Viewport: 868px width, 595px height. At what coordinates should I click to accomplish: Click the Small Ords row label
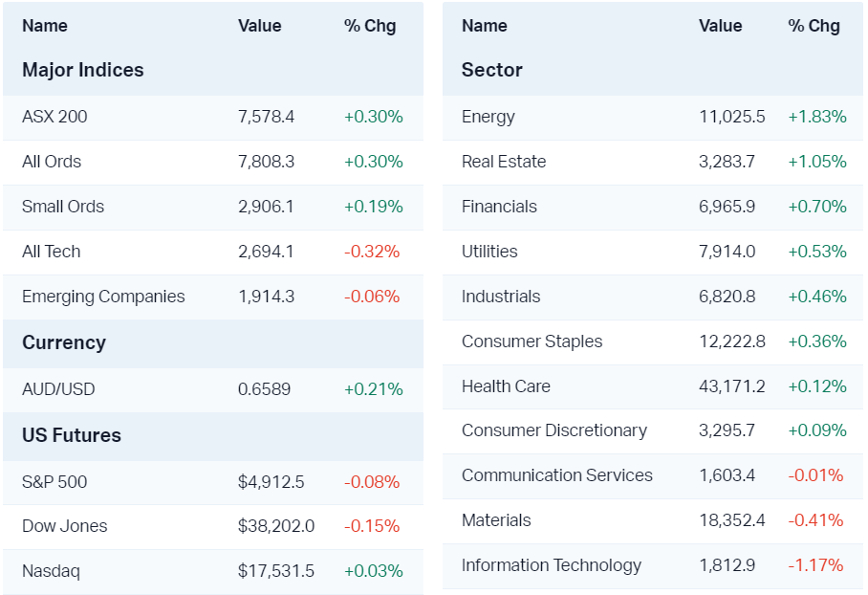pyautogui.click(x=63, y=207)
